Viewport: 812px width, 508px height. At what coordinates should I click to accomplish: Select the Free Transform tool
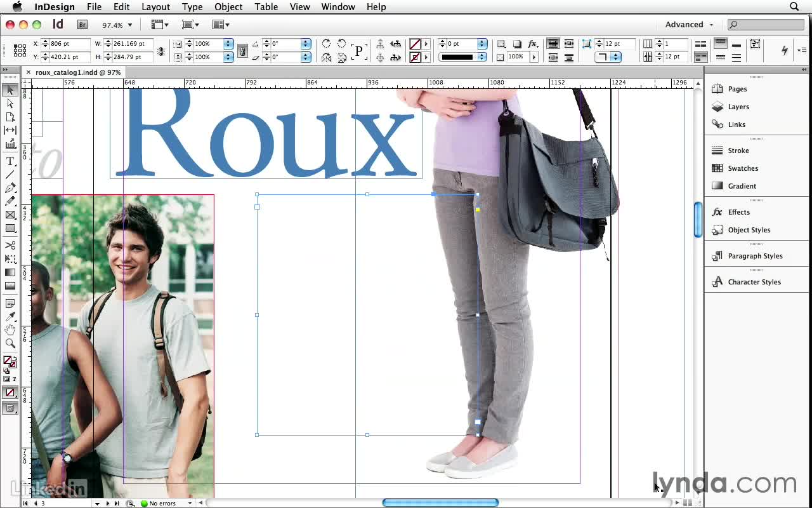tap(10, 259)
